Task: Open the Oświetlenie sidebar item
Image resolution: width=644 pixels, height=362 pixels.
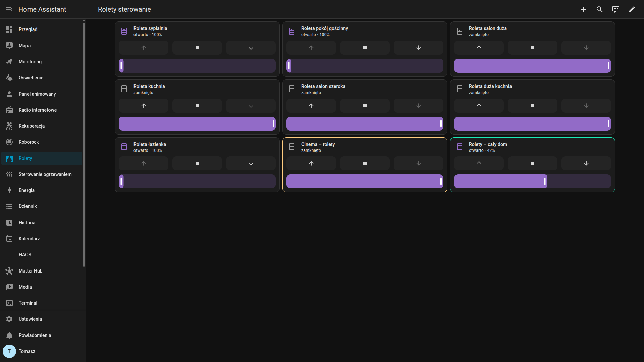Action: tap(31, 78)
